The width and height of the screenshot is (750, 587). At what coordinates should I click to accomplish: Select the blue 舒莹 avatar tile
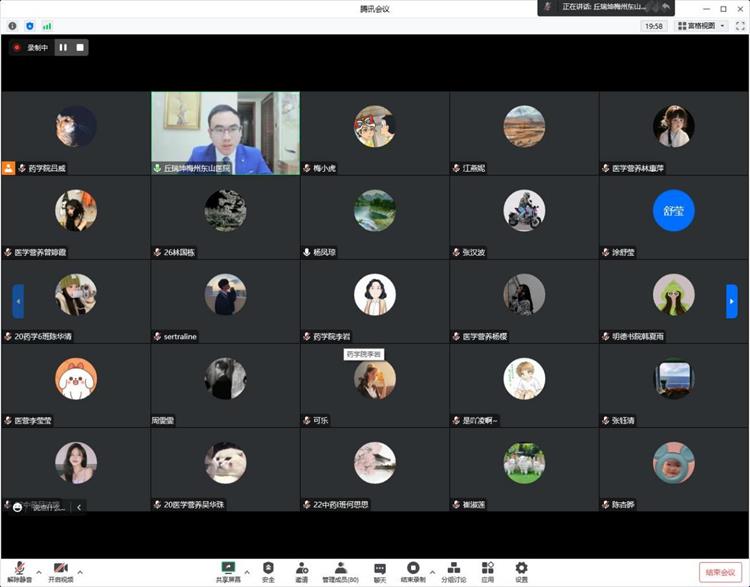(673, 217)
